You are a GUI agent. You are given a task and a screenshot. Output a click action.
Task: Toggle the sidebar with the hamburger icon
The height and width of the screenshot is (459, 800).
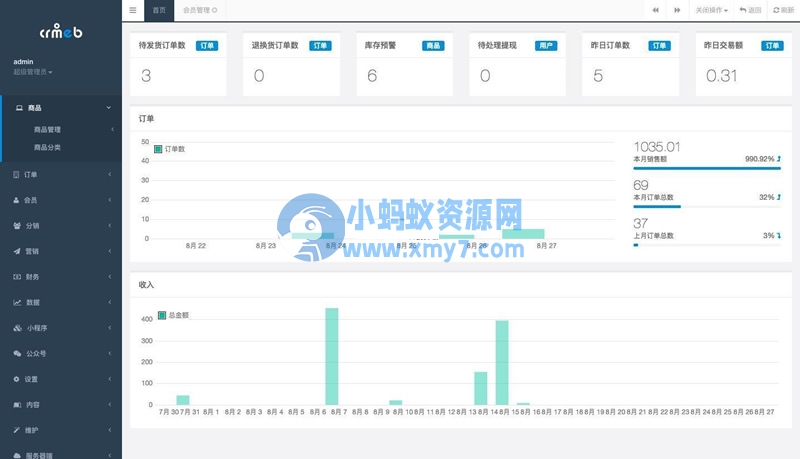(x=133, y=10)
